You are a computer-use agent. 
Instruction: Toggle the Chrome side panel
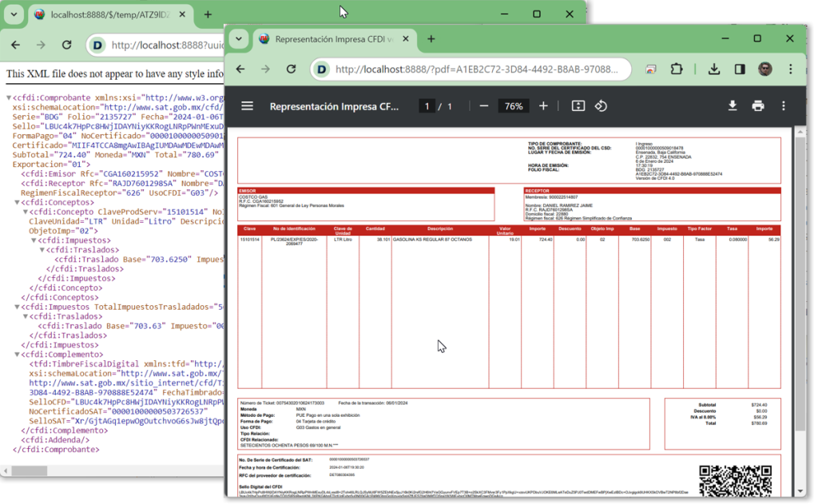tap(740, 69)
